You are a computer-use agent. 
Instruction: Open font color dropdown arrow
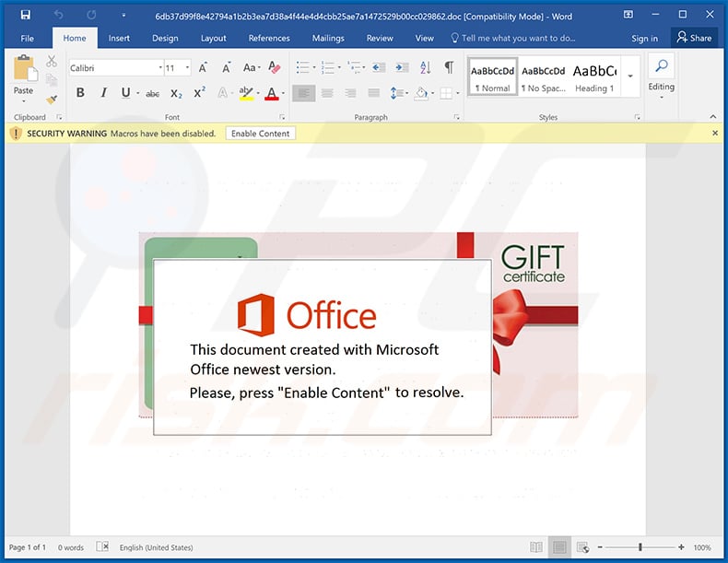(283, 93)
